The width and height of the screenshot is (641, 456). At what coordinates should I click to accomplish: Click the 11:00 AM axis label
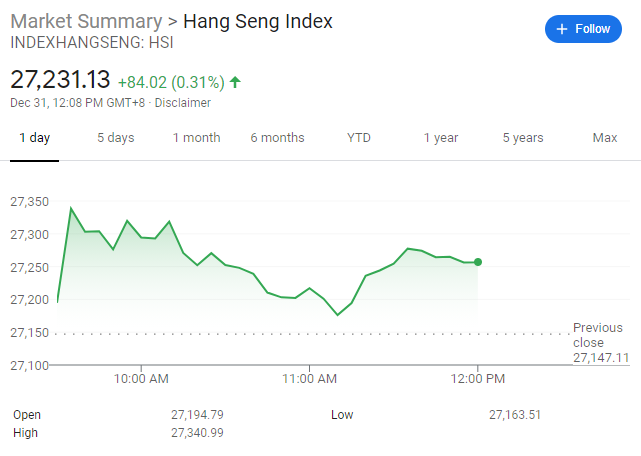(309, 378)
